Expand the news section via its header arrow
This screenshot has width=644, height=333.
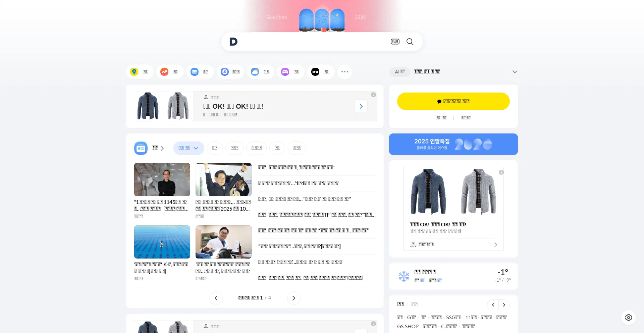[162, 148]
